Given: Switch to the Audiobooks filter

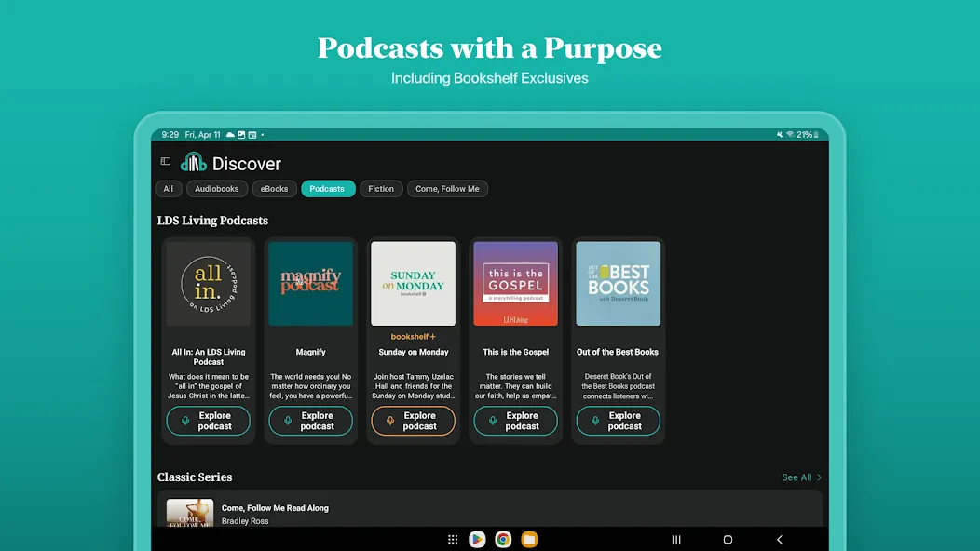Looking at the screenshot, I should tap(217, 189).
